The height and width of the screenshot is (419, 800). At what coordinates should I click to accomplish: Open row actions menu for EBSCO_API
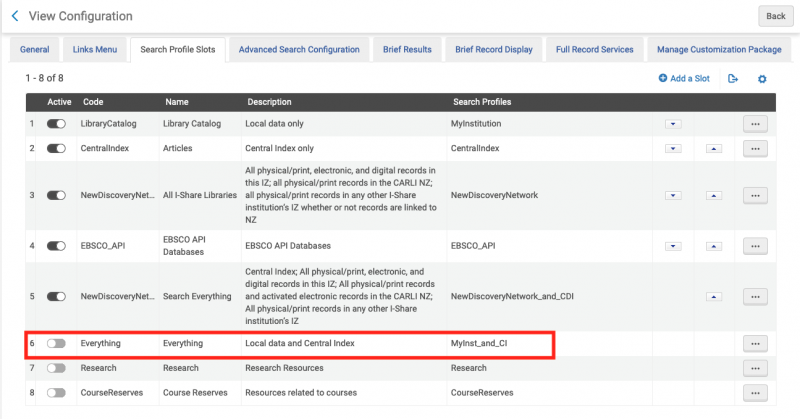pos(755,246)
